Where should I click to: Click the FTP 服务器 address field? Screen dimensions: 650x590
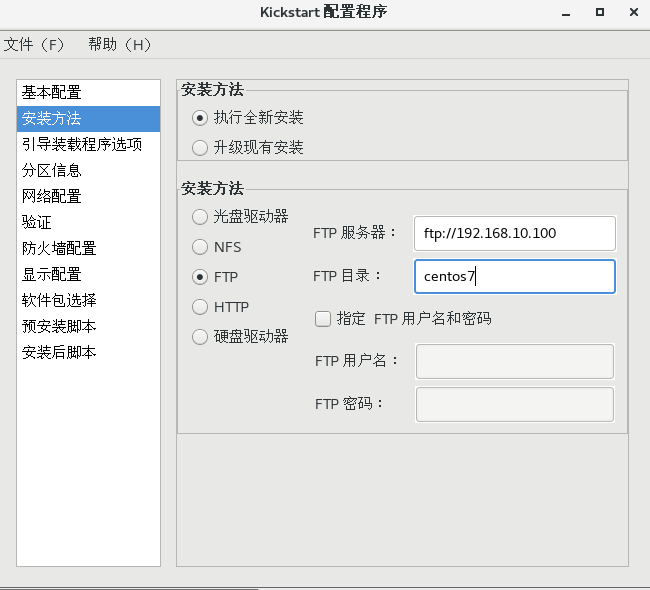515,233
